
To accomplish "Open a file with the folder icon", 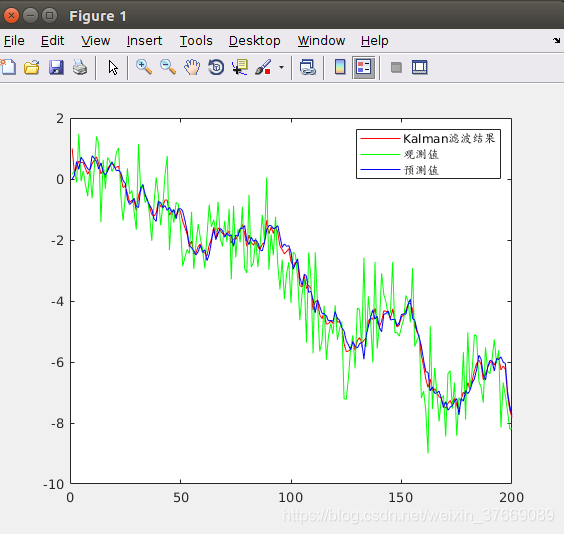I will pyautogui.click(x=32, y=67).
